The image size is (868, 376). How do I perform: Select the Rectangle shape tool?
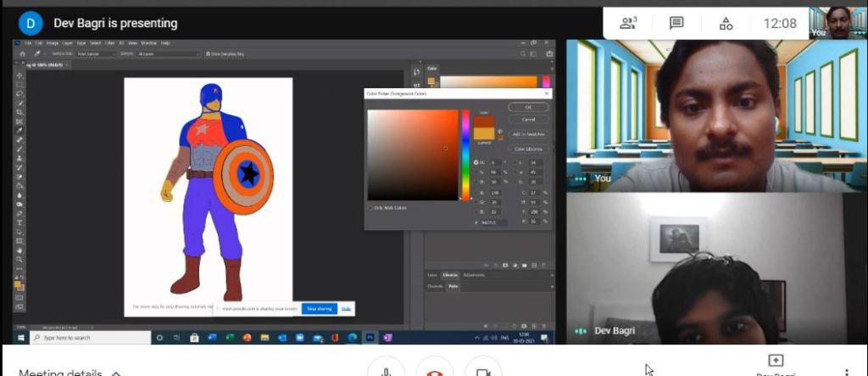pyautogui.click(x=19, y=241)
